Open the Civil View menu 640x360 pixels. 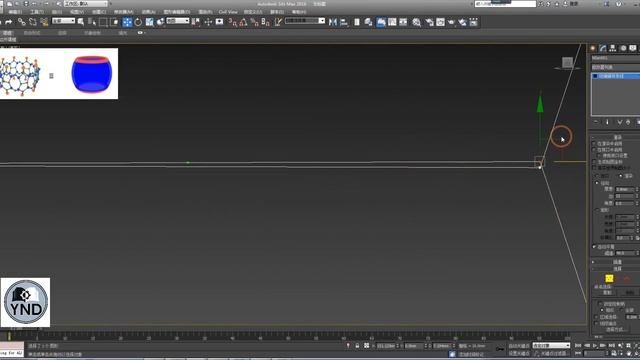228,12
